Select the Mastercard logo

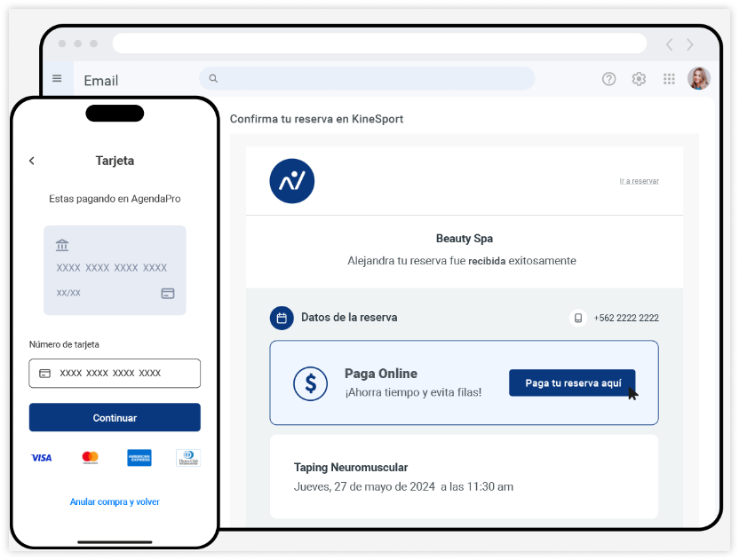point(90,457)
